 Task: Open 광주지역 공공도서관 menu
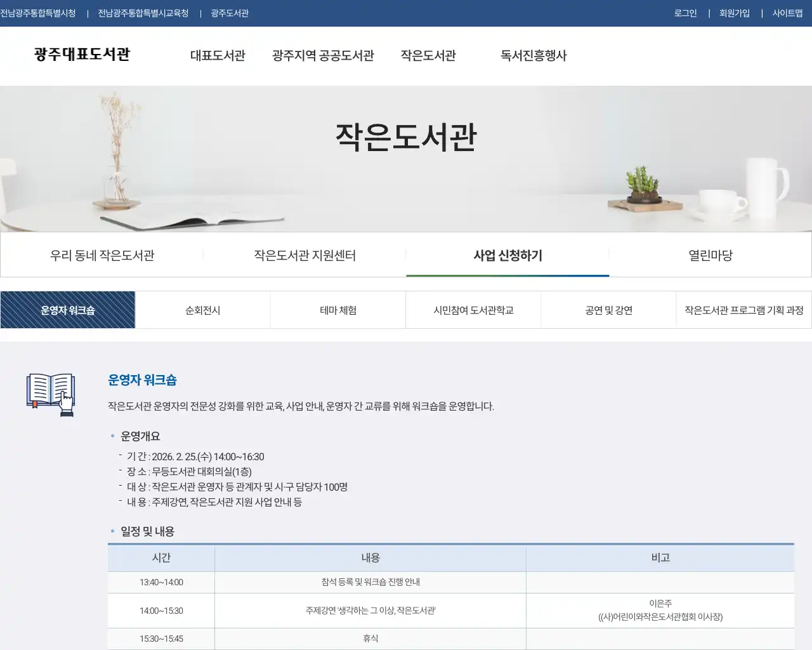click(323, 56)
